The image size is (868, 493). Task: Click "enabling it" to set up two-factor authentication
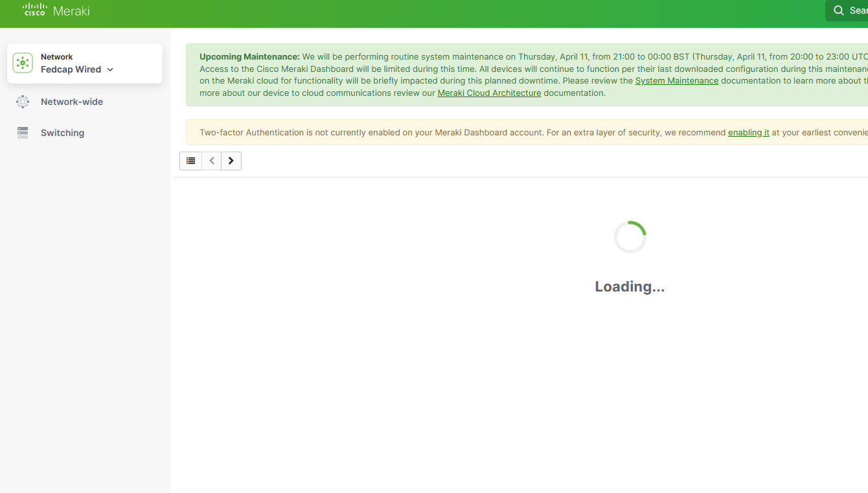coord(749,132)
